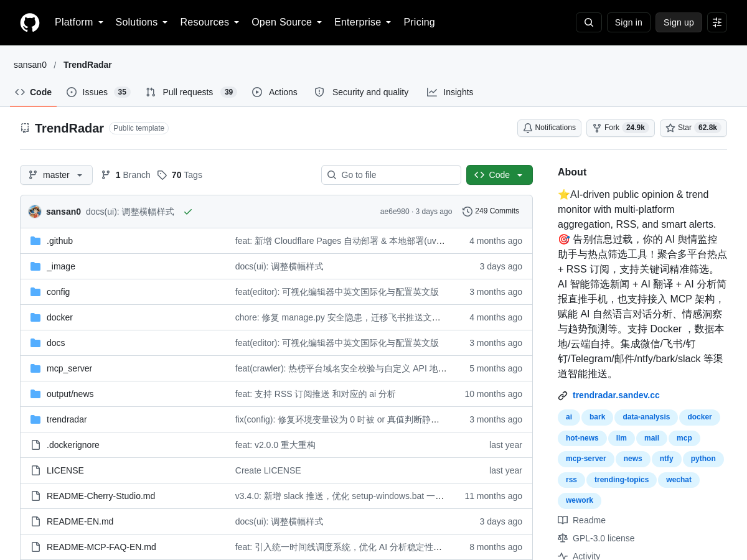Image resolution: width=747 pixels, height=560 pixels.
Task: Click the 1 Branch link
Action: tap(126, 175)
